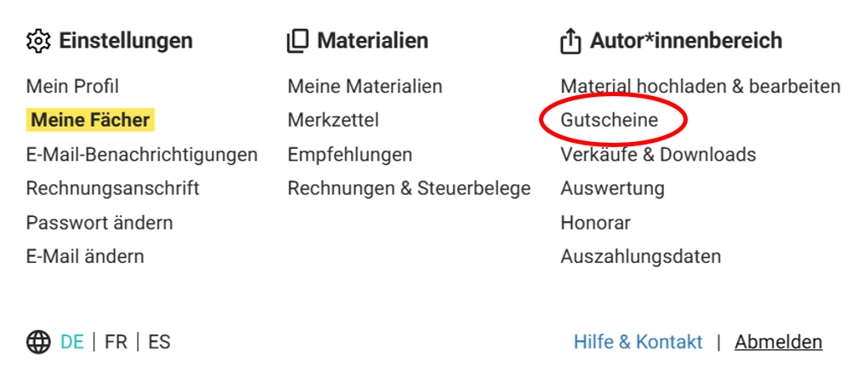Go to Rechnungsanschrift
The width and height of the screenshot is (868, 375).
click(x=113, y=188)
